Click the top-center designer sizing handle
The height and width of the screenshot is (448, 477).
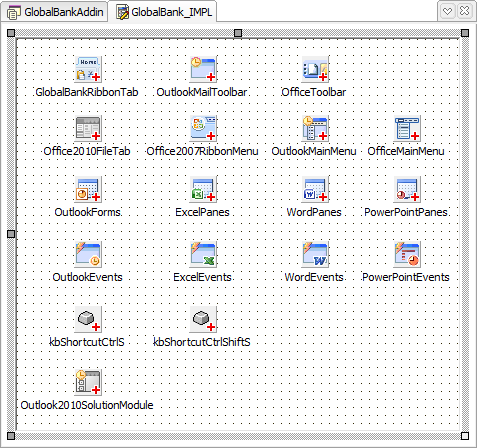238,33
